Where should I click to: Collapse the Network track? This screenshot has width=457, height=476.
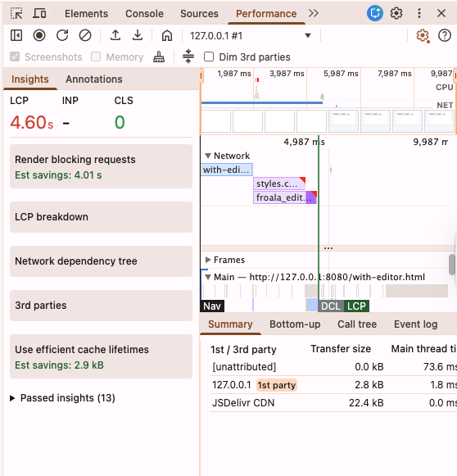click(208, 156)
